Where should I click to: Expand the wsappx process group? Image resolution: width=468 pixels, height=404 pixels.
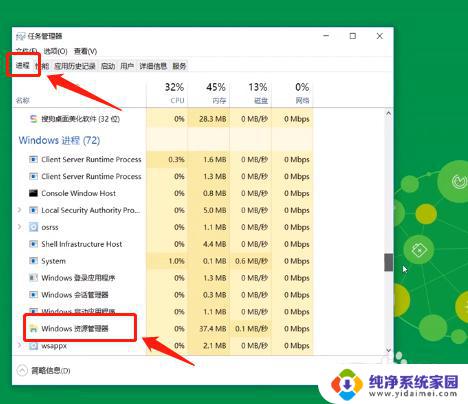pos(19,345)
